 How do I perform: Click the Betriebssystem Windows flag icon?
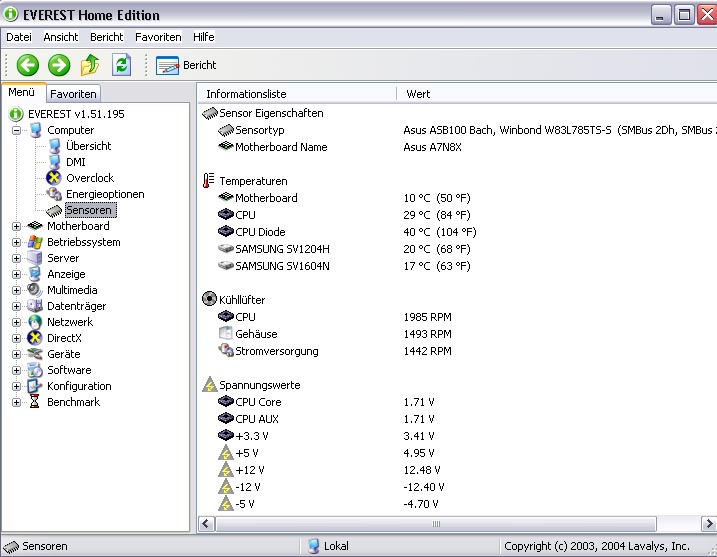click(x=35, y=242)
